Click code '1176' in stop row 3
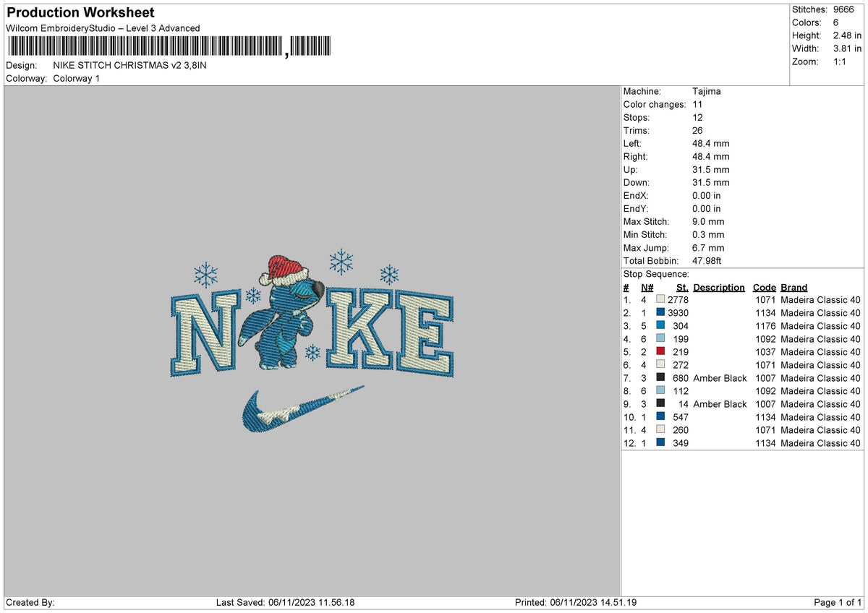Viewport: 868px width, 613px height. (765, 326)
